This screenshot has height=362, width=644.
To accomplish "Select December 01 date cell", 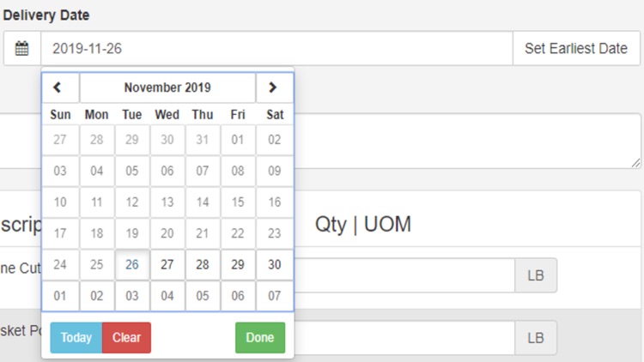I will click(x=60, y=296).
